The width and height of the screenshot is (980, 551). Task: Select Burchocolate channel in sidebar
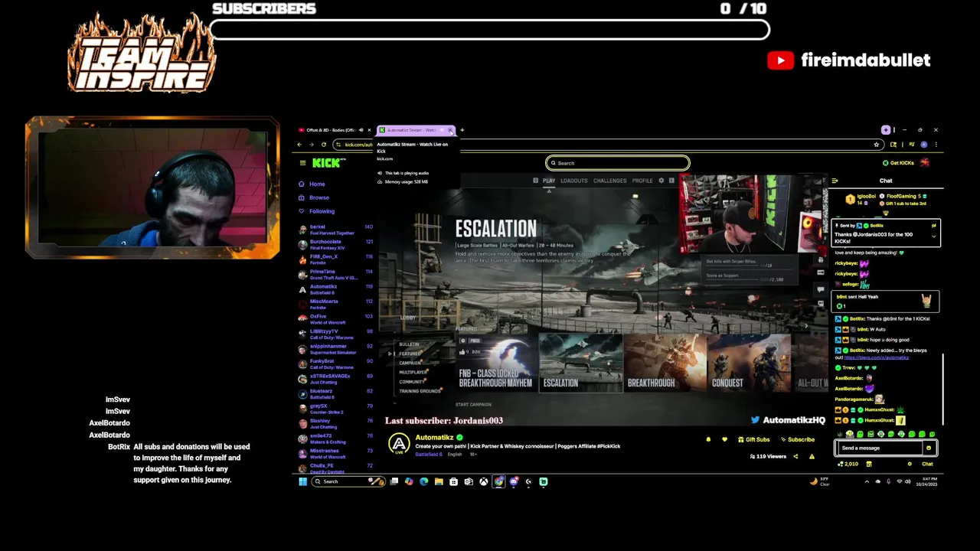337,245
